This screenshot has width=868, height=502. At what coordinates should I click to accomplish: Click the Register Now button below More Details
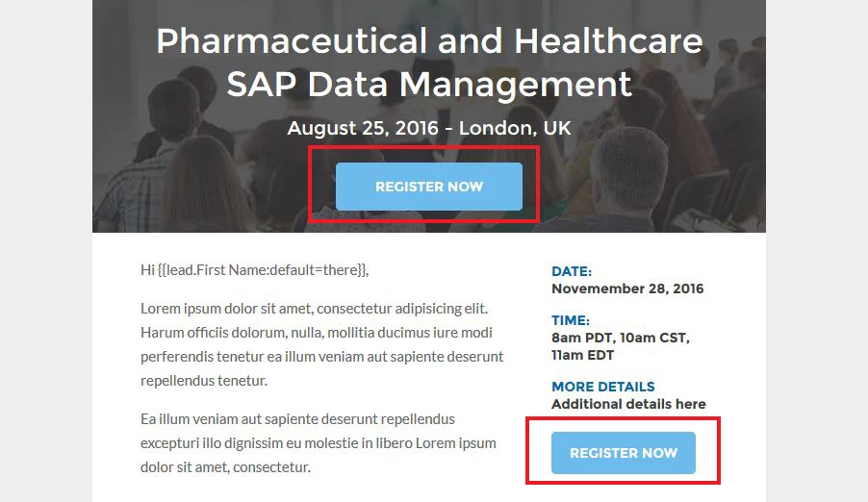pos(624,453)
